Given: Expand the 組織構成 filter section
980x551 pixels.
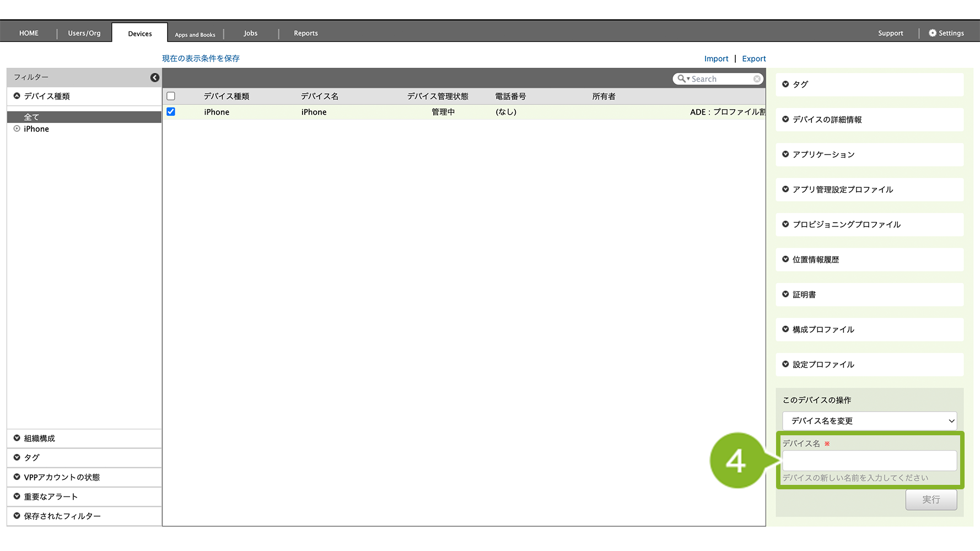Looking at the screenshot, I should 17,439.
